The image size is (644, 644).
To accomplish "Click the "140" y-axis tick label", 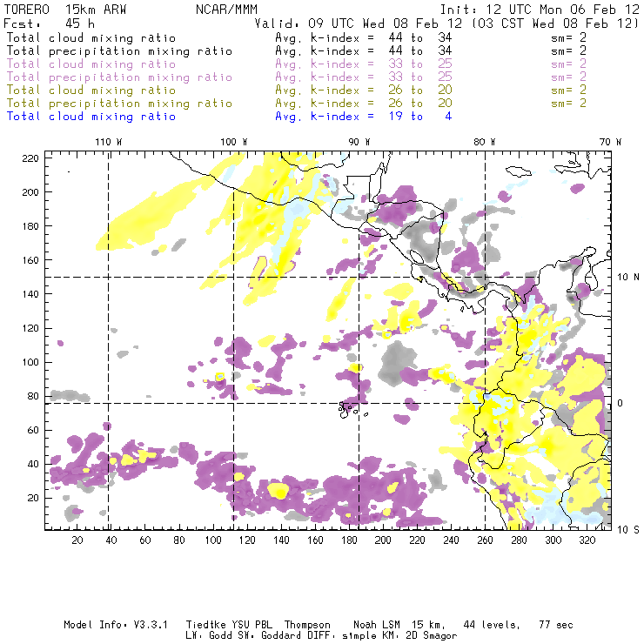I will click(30, 294).
